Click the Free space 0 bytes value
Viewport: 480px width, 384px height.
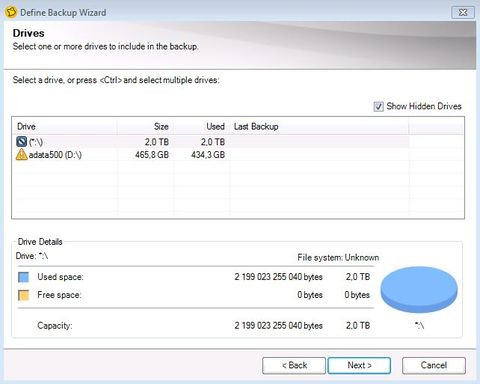[x=310, y=295]
